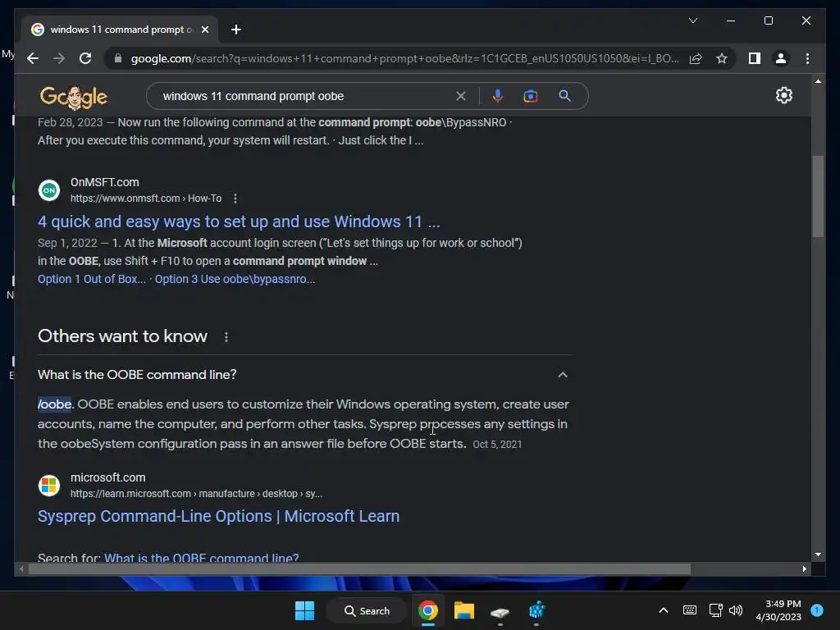Open the notification badge in the tray
This screenshot has height=630, width=840.
pyautogui.click(x=817, y=610)
